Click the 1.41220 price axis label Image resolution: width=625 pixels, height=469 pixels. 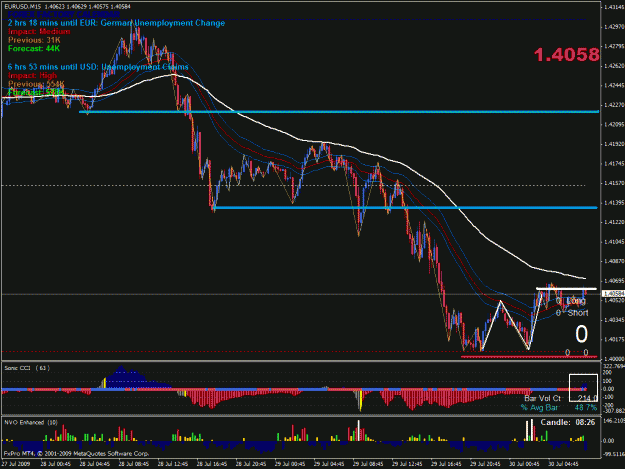coord(614,222)
